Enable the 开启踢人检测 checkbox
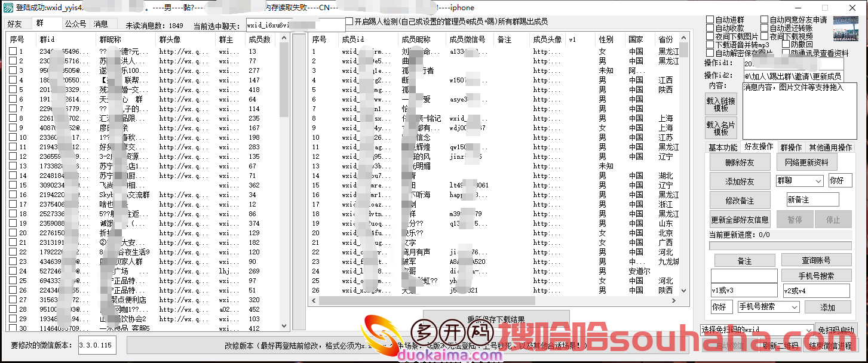 (x=349, y=21)
